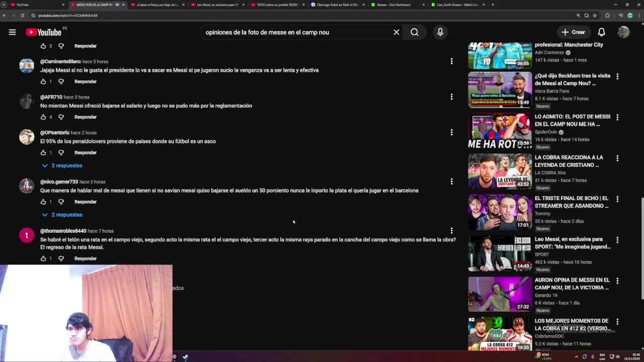The height and width of the screenshot is (362, 644).
Task: Open @AFR710 channel username link
Action: click(51, 97)
